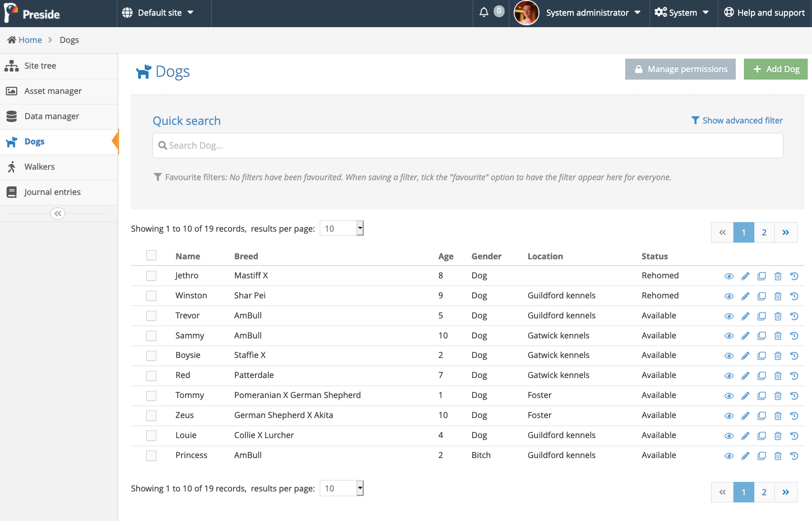Click into the Search Dog field
Image resolution: width=812 pixels, height=521 pixels.
[467, 145]
